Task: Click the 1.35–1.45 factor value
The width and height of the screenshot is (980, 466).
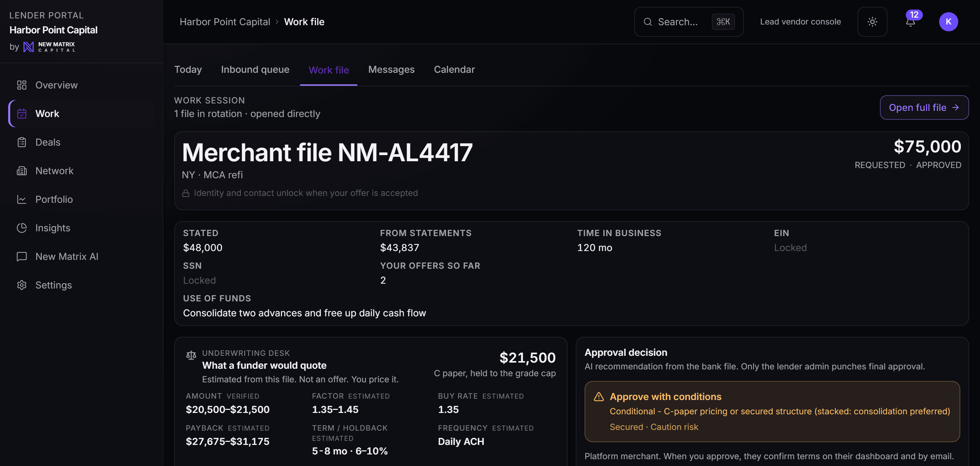Action: [335, 409]
